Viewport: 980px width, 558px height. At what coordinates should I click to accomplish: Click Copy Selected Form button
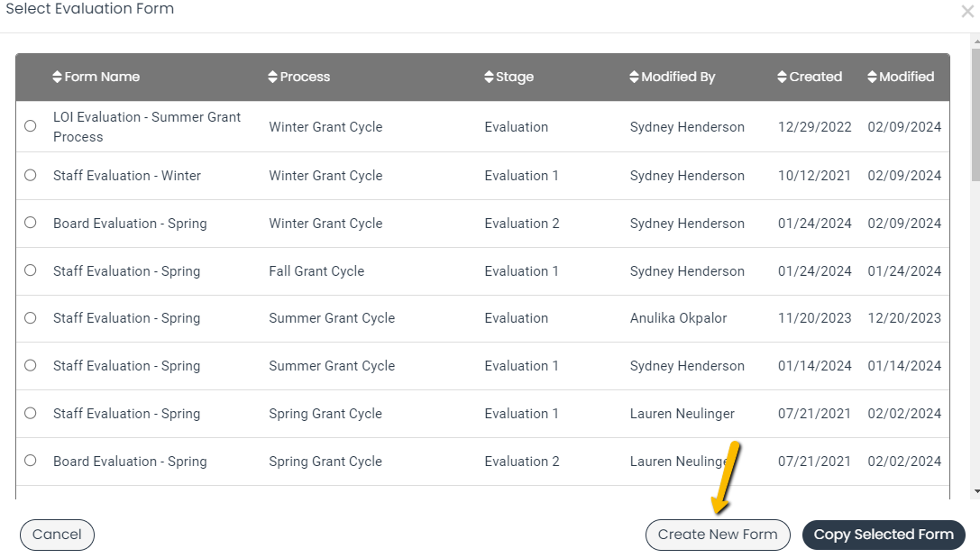pyautogui.click(x=884, y=535)
